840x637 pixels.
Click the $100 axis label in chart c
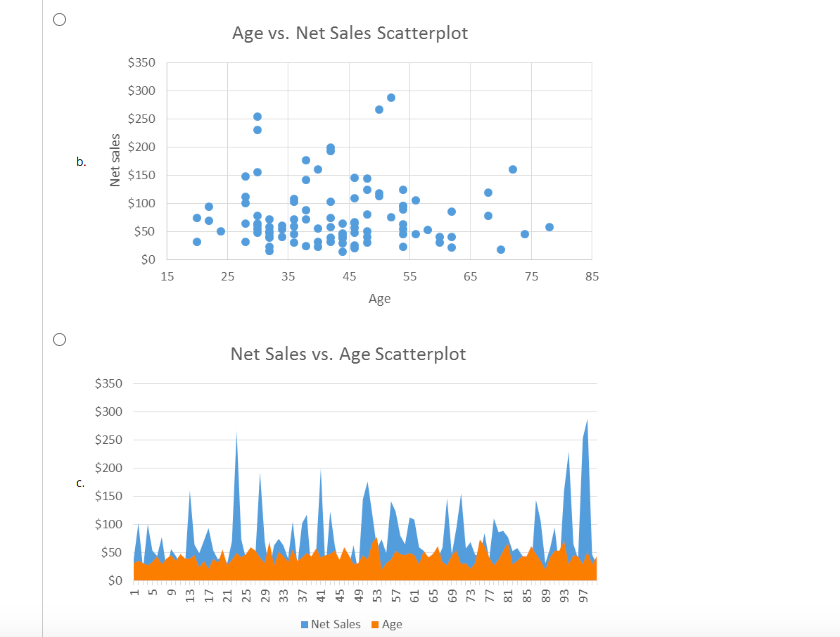[x=109, y=524]
